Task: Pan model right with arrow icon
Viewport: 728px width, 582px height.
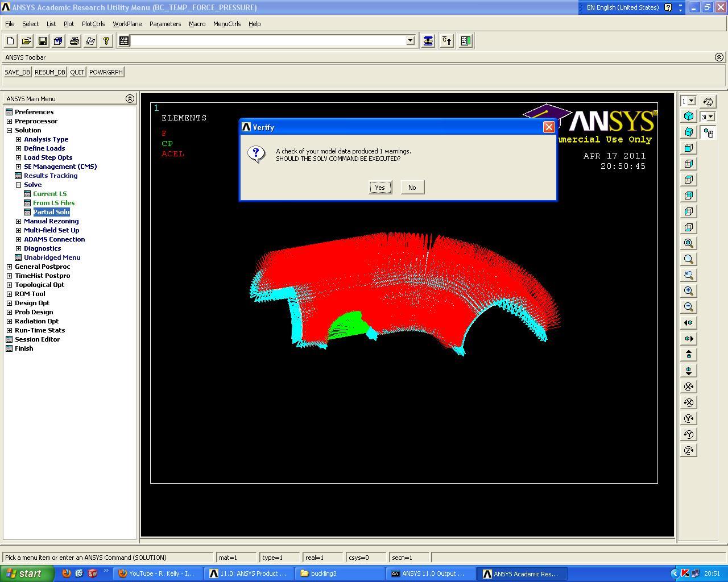Action: click(689, 339)
